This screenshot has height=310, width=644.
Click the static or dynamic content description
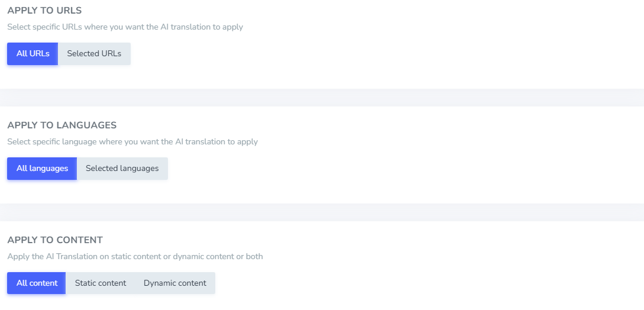tap(135, 257)
